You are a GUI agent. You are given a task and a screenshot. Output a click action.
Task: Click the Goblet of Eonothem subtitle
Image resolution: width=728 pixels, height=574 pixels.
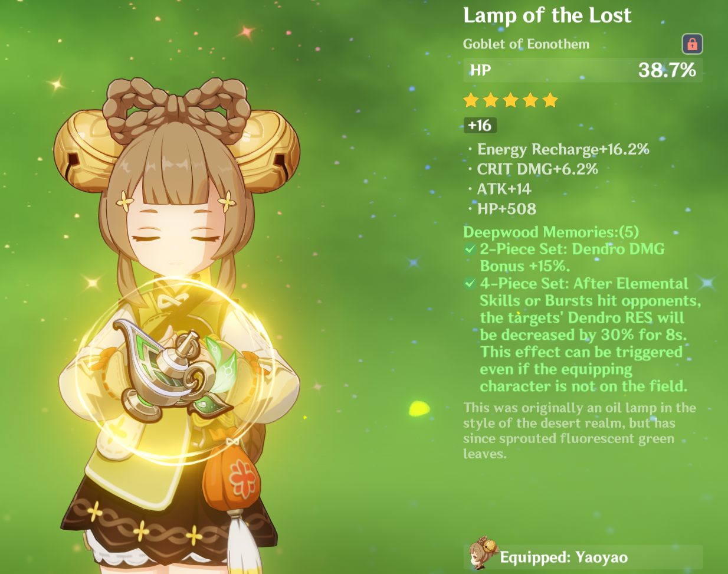click(x=526, y=44)
